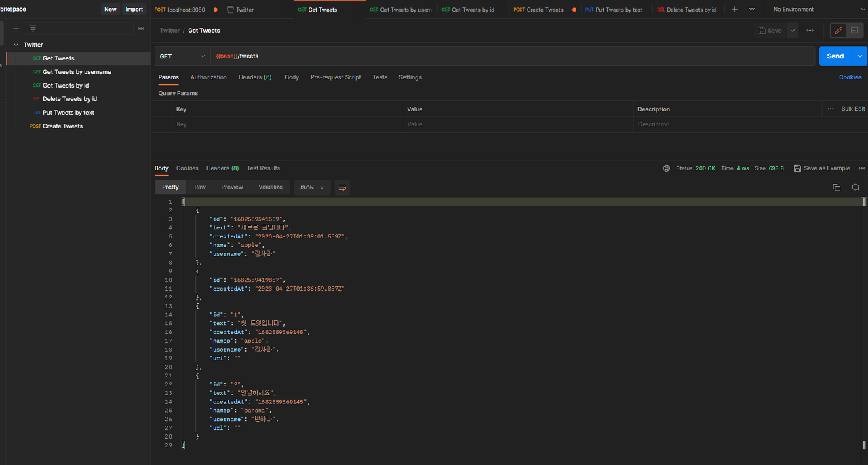Select the Raw view mode
Image resolution: width=868 pixels, height=465 pixels.
200,187
